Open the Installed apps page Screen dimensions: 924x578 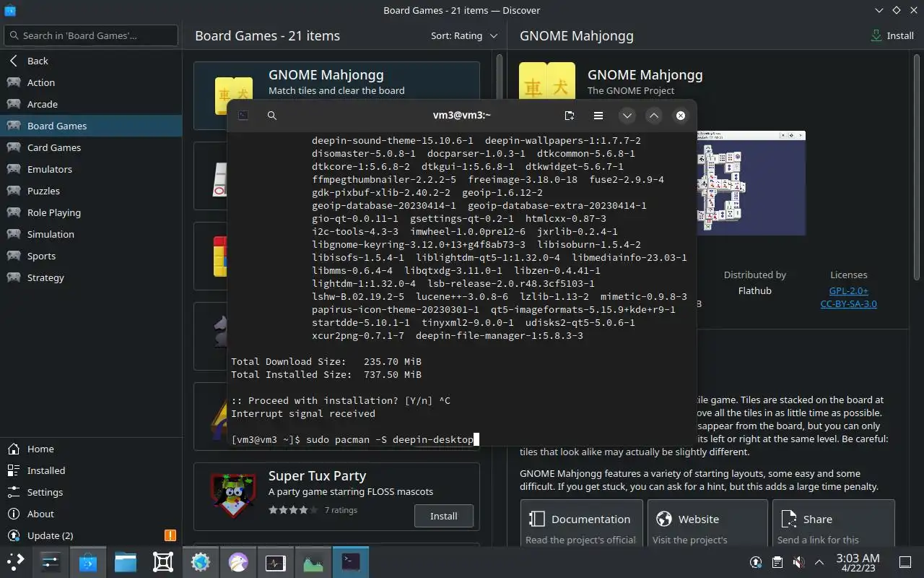click(91, 470)
